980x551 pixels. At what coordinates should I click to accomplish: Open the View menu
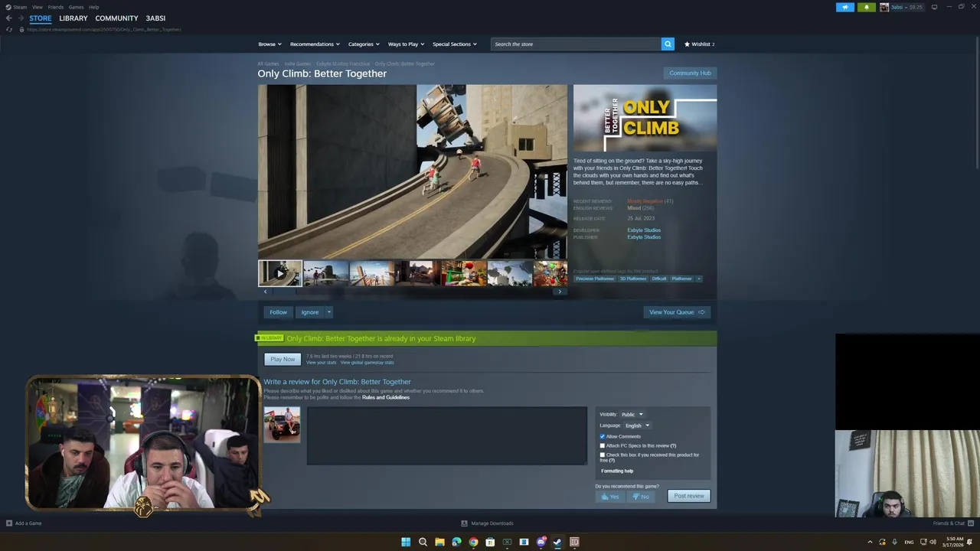[38, 7]
